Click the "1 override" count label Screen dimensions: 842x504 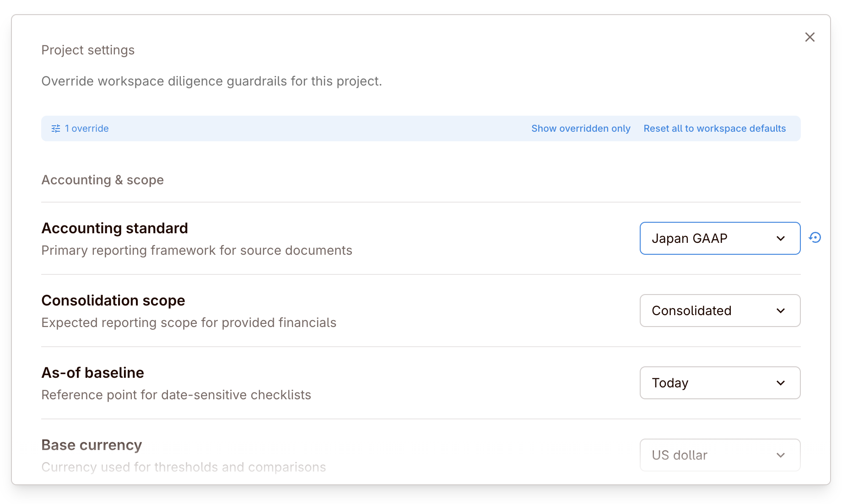point(87,129)
